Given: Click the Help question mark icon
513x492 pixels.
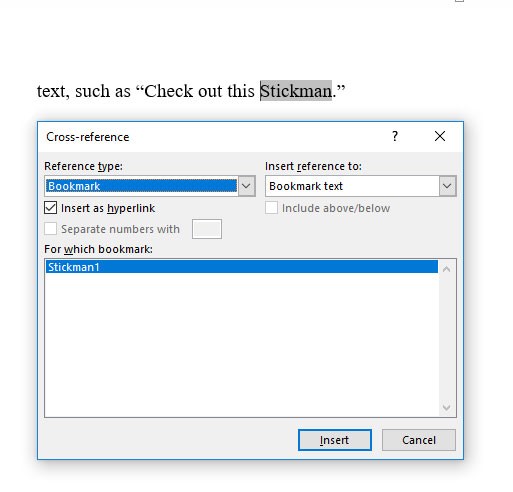Looking at the screenshot, I should pos(395,136).
